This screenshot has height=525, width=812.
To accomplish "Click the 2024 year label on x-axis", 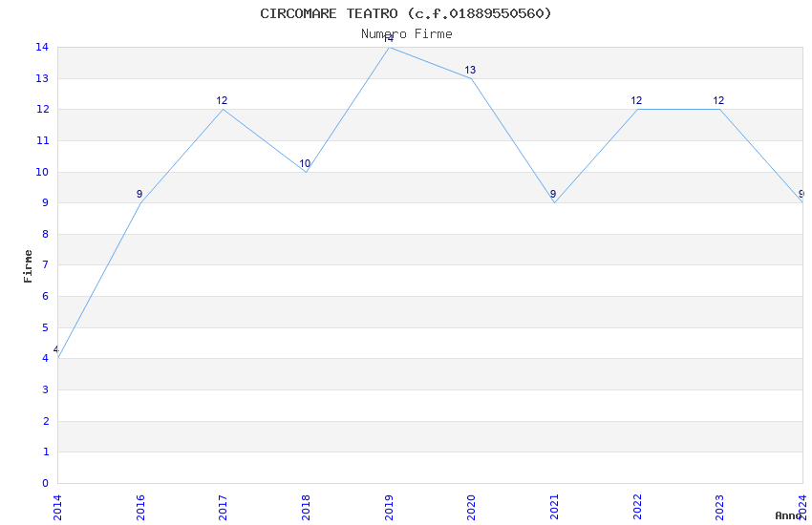I will pyautogui.click(x=802, y=508).
